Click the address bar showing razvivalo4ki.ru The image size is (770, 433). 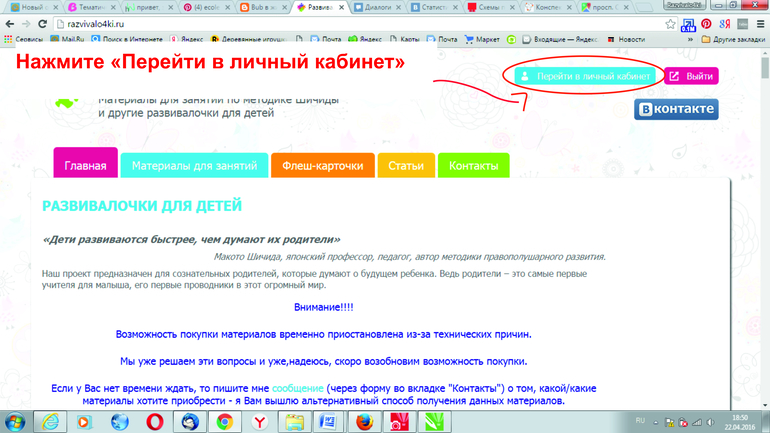350,24
